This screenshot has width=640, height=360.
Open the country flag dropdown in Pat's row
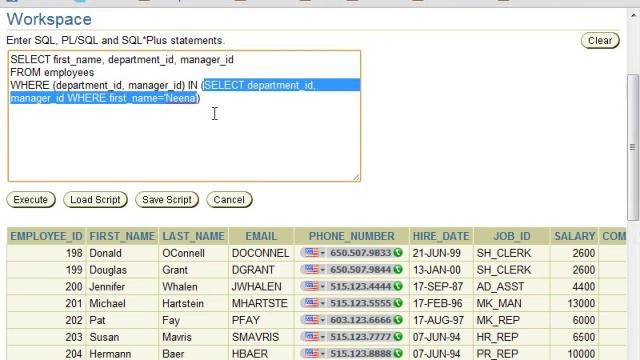point(315,320)
